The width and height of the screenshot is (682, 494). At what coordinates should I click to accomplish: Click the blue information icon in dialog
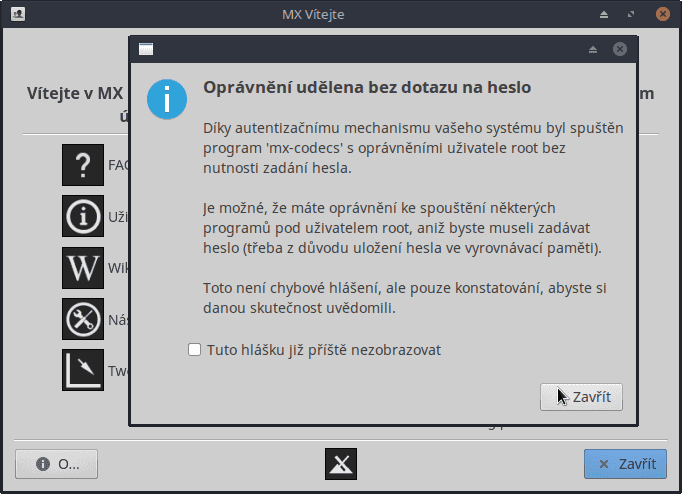pyautogui.click(x=167, y=99)
